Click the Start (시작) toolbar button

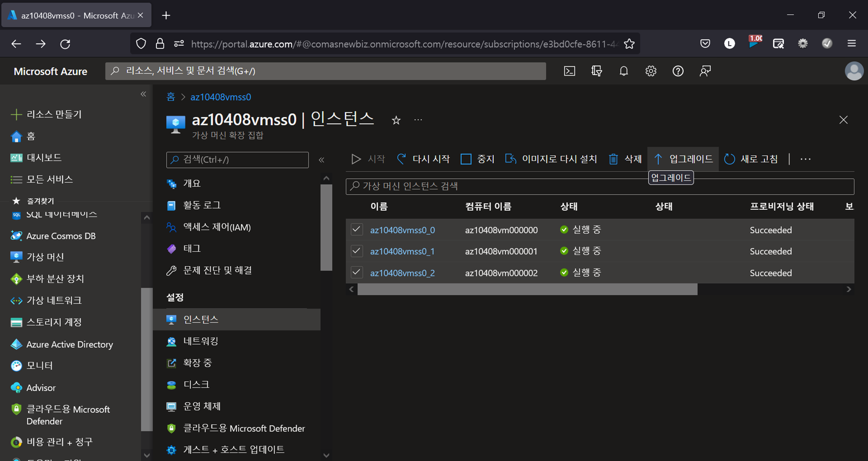[x=368, y=159]
